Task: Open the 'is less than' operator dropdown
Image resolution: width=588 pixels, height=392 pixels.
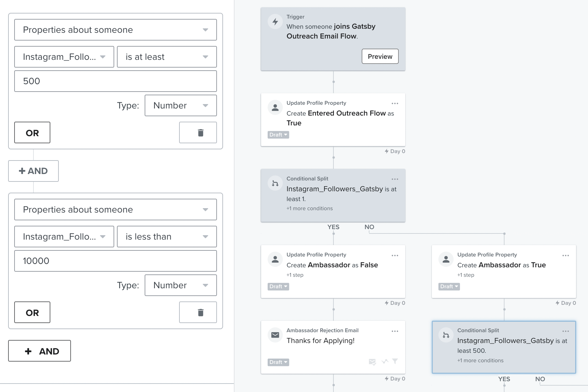Action: 167,237
